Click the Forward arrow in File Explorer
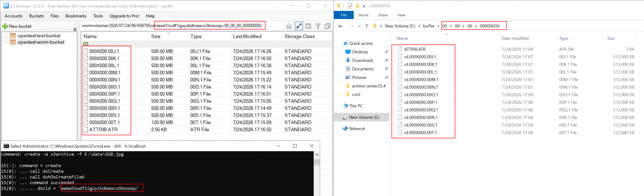Screen dimensions: 644x196 (x=351, y=26)
